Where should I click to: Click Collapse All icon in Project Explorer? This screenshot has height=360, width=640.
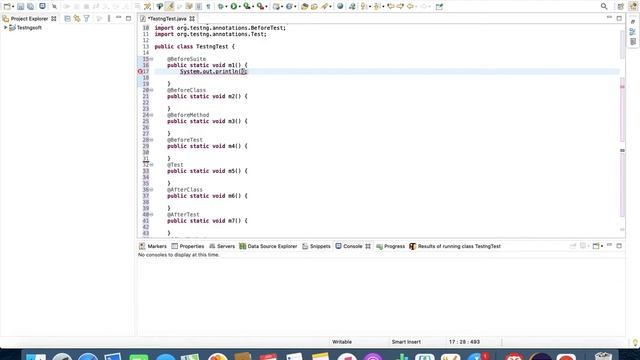pyautogui.click(x=67, y=19)
